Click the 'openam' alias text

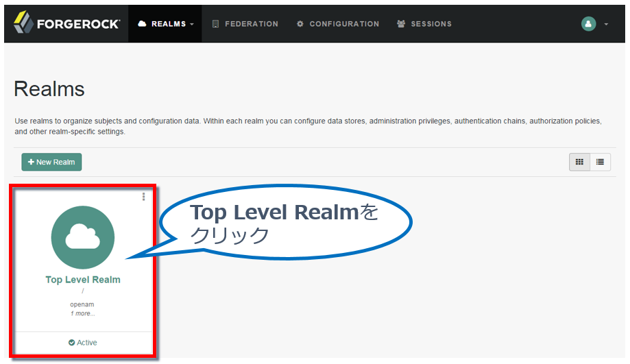[x=82, y=304]
